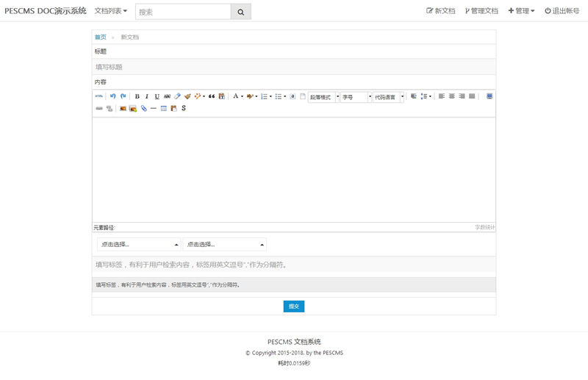This screenshot has width=588, height=380.
Task: Apply strikethrough (ABC) formatting
Action: 168,96
